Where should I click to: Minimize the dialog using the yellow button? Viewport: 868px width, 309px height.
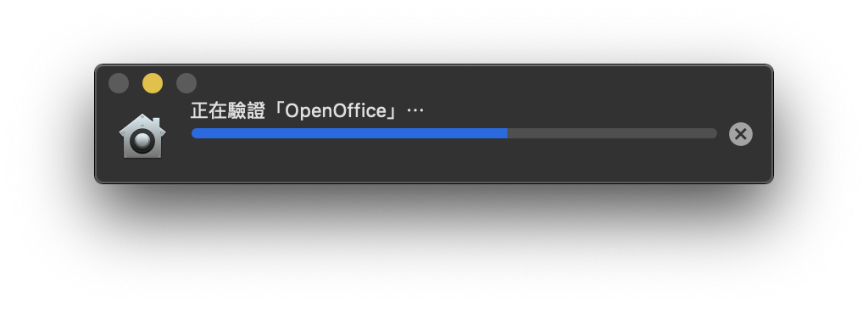(x=153, y=83)
